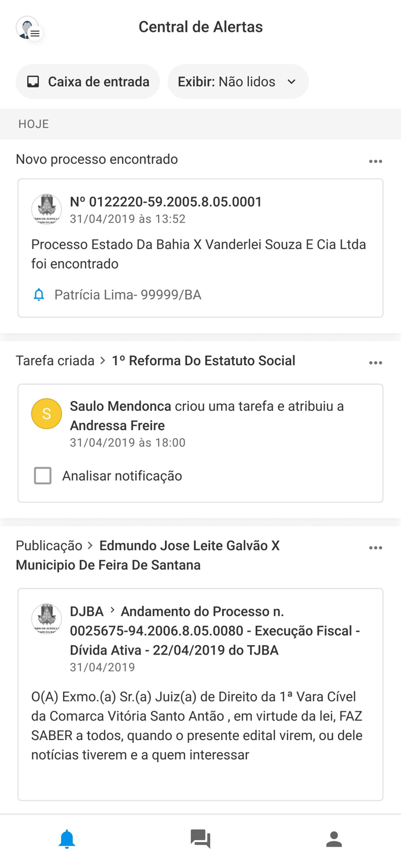Click court seal avatar on first process card
Screen dimensions: 401x868
[x=47, y=209]
